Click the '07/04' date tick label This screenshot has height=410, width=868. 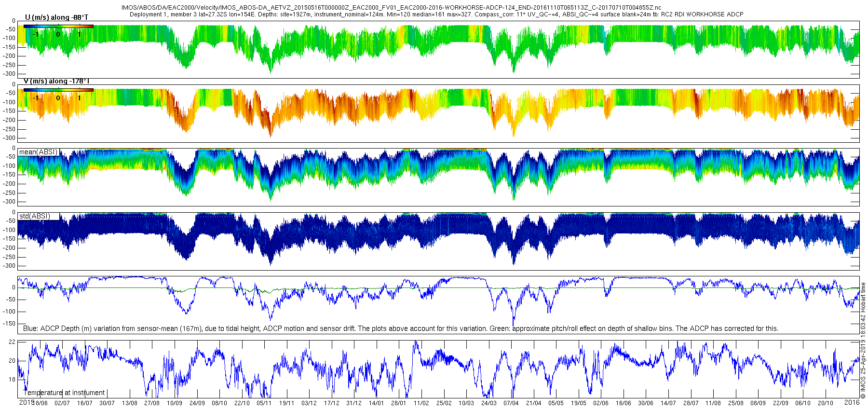(x=511, y=403)
